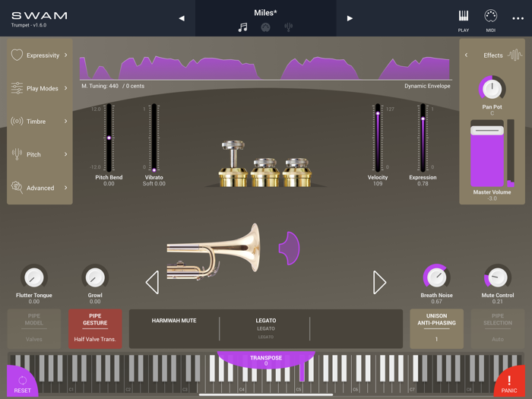The width and height of the screenshot is (532, 399).
Task: Open the Play Modes menu label
Action: coord(43,88)
